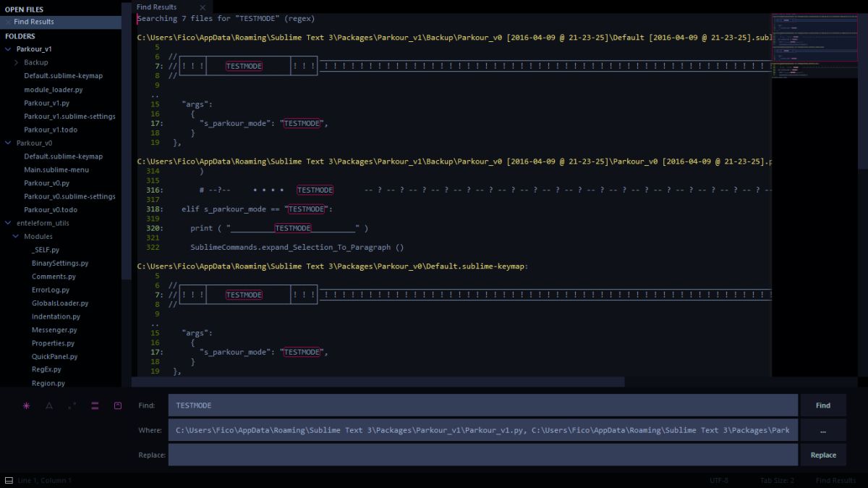Screen dimensions: 868x488
Task: Open BinarySettings.py in Modules
Action: (60, 264)
